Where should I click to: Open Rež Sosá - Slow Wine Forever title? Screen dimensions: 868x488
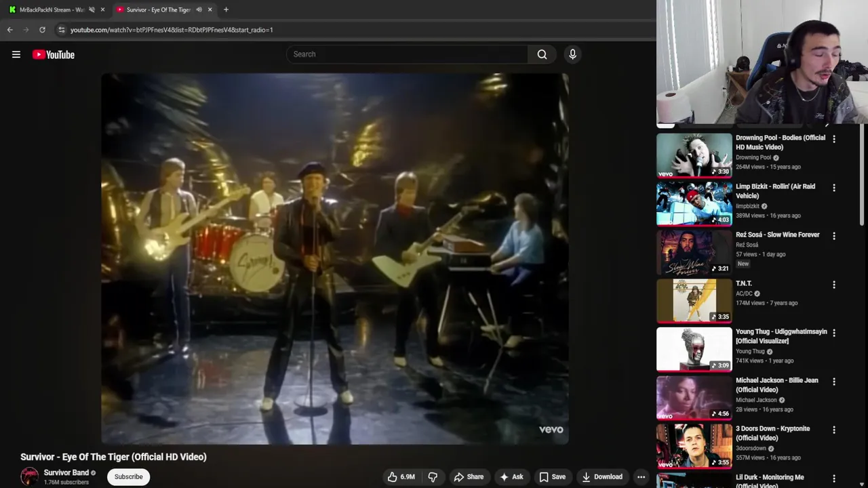pos(778,235)
